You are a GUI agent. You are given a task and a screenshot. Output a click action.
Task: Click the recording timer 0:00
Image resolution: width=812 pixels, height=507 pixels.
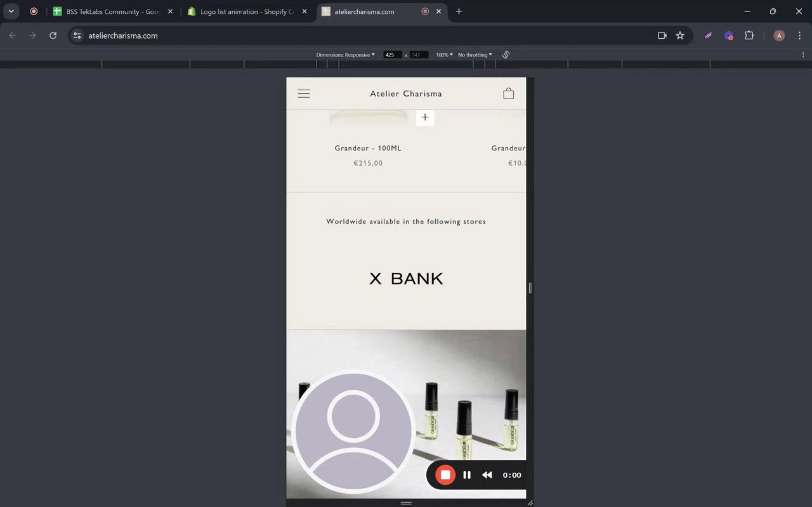click(512, 475)
